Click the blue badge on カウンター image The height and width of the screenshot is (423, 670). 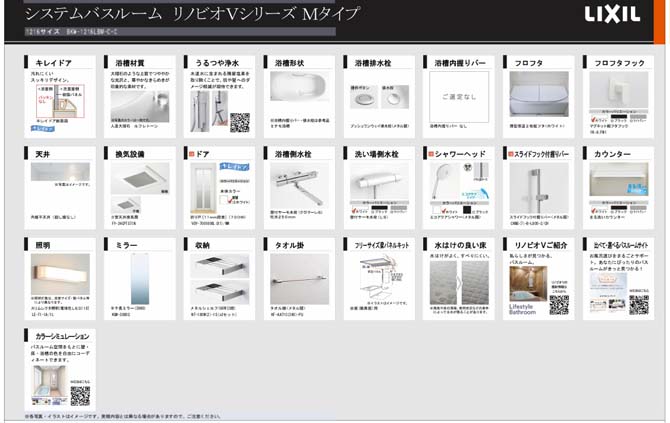(x=637, y=190)
